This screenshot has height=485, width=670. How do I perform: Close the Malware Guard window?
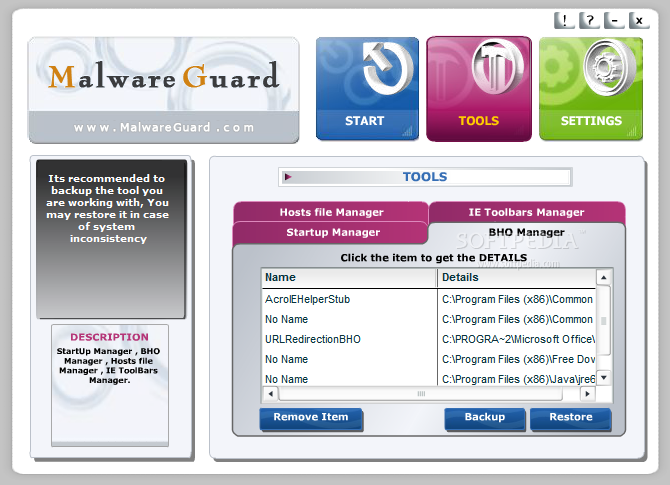(x=639, y=20)
